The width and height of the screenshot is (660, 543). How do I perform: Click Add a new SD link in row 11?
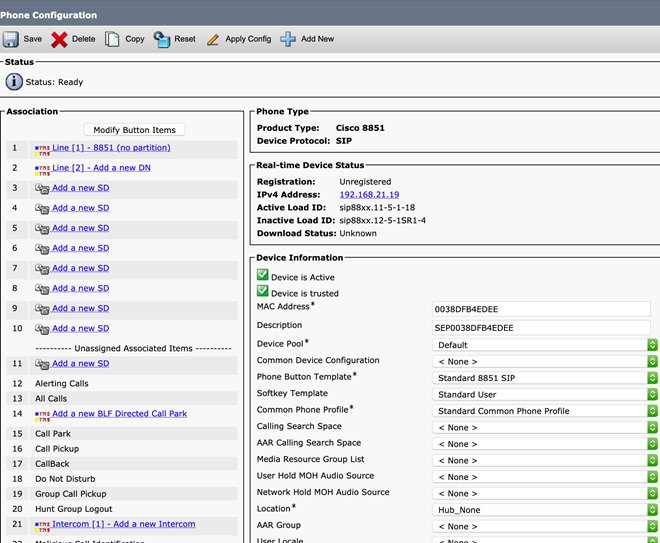pyautogui.click(x=80, y=363)
